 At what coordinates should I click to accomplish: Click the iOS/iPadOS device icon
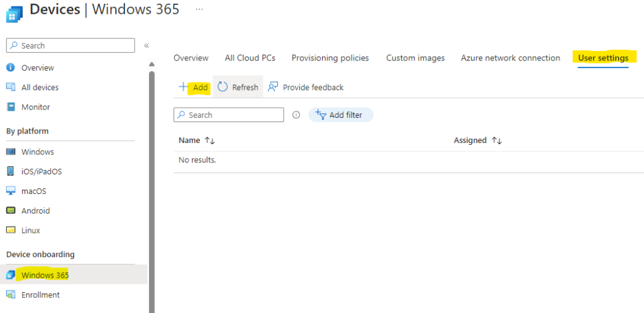point(11,171)
